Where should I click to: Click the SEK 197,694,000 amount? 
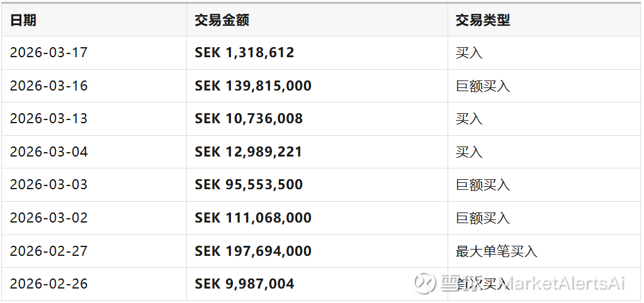pos(253,251)
